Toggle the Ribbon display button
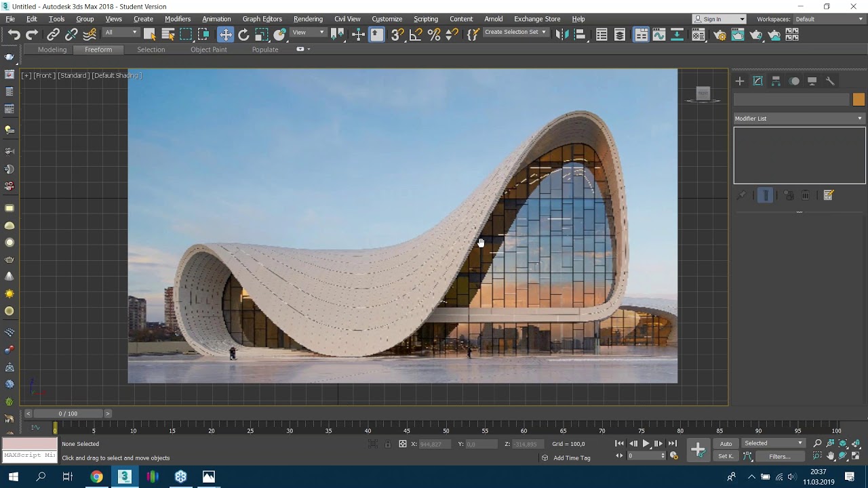The height and width of the screenshot is (488, 868). point(641,35)
